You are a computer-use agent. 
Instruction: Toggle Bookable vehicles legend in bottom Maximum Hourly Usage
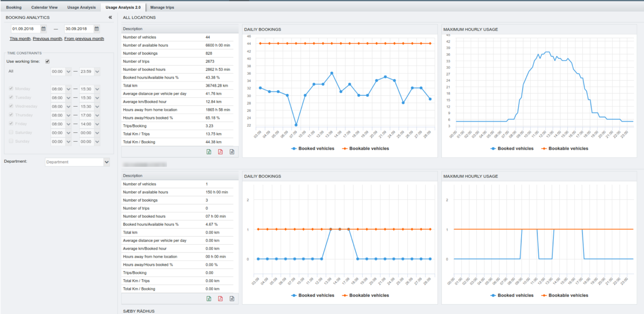(x=564, y=295)
